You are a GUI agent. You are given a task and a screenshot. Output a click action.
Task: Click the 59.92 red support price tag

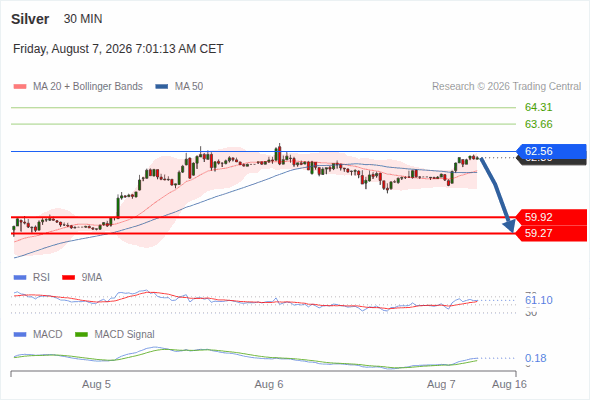552,217
